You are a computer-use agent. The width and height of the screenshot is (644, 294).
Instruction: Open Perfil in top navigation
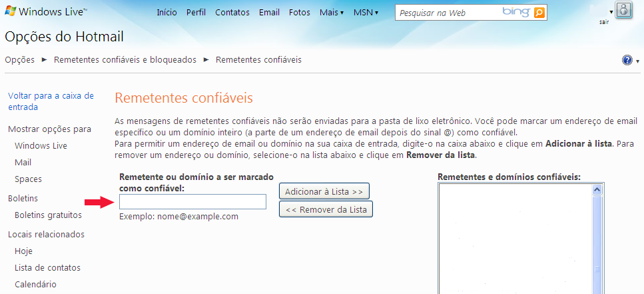click(196, 13)
